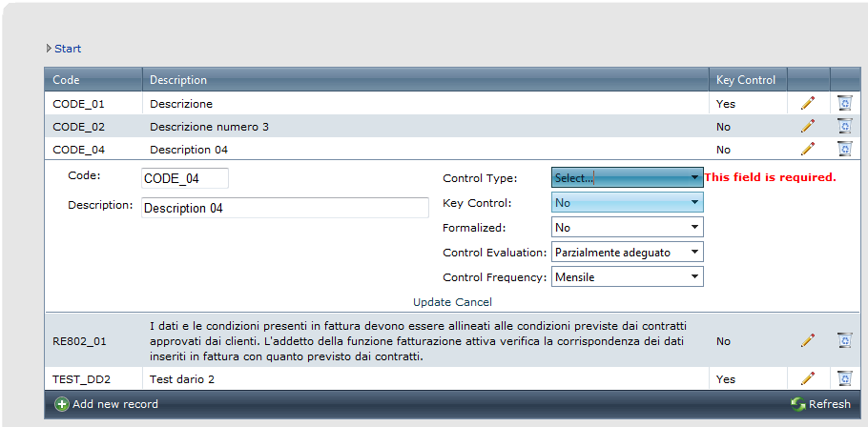The image size is (868, 427).
Task: Expand the Start disclosure triangle
Action: tap(49, 49)
